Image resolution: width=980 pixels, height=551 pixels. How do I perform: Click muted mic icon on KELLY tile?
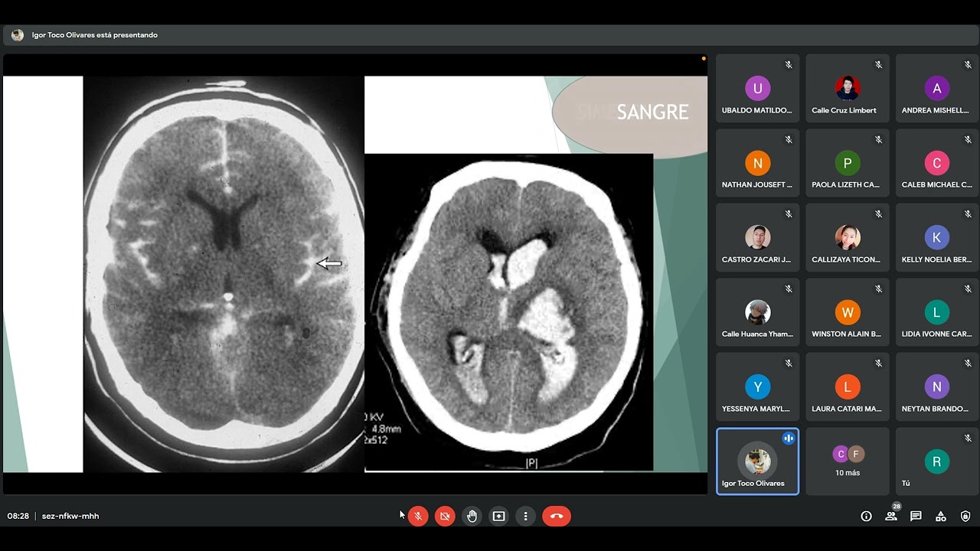pyautogui.click(x=969, y=214)
